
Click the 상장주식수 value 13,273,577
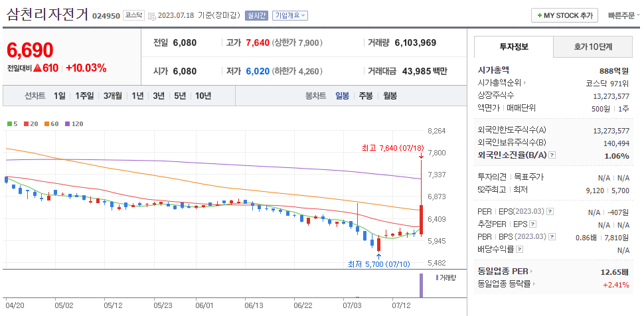point(611,96)
